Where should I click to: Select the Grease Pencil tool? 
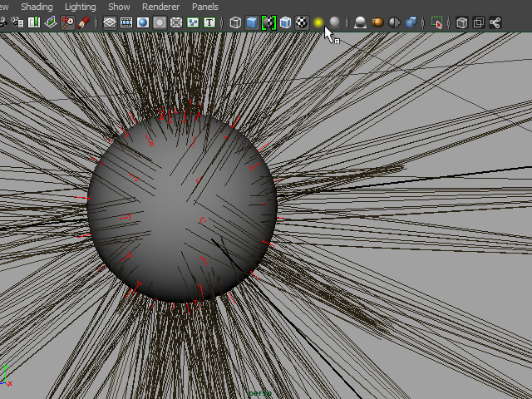[83, 22]
